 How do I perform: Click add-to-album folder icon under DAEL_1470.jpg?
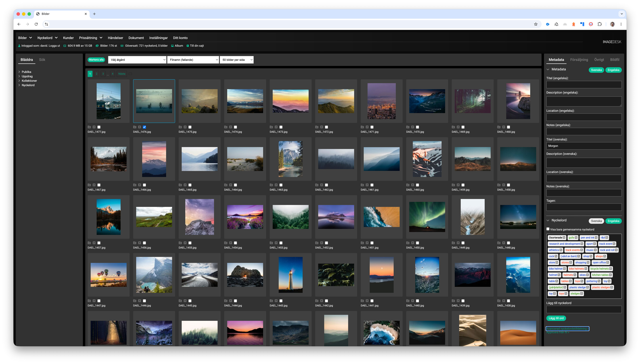click(x=408, y=127)
